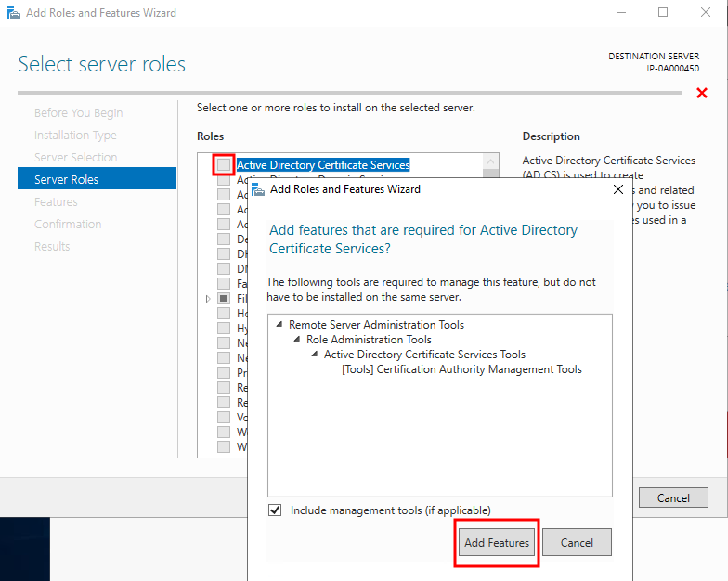Click Cancel in the main wizard window
This screenshot has width=728, height=581.
coord(673,497)
